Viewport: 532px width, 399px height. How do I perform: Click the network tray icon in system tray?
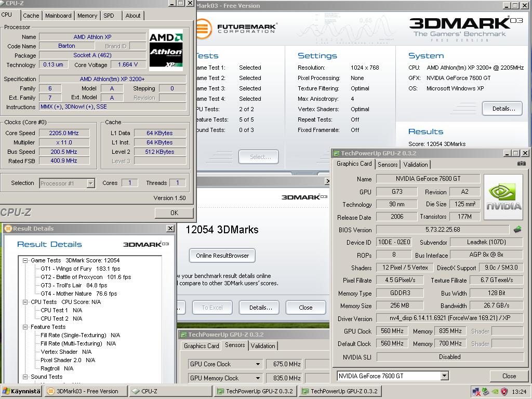coord(476,392)
